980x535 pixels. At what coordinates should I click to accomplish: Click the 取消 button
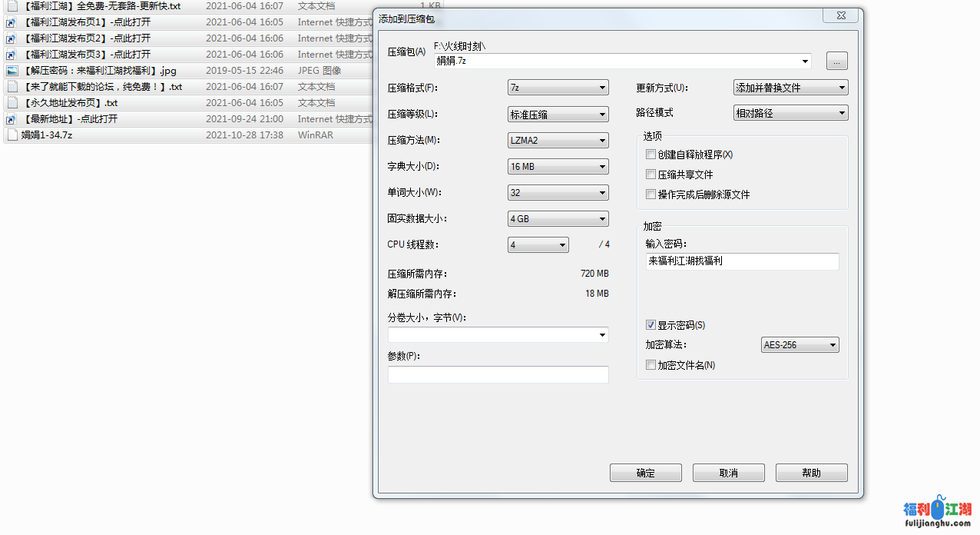click(728, 473)
